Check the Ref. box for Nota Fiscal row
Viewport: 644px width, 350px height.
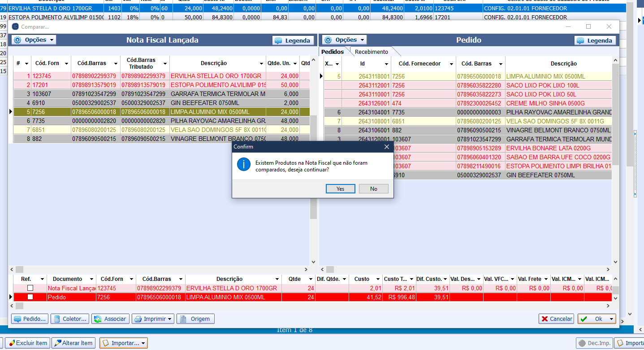30,288
